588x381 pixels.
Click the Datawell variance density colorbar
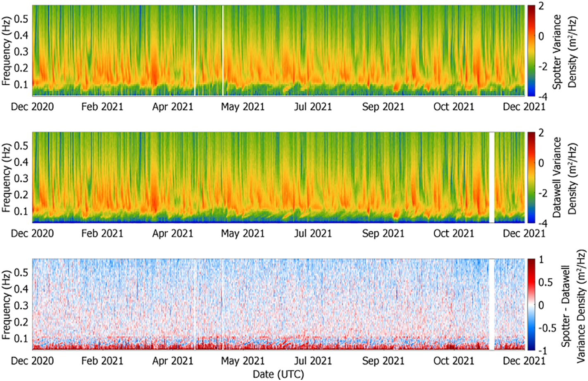(x=531, y=177)
